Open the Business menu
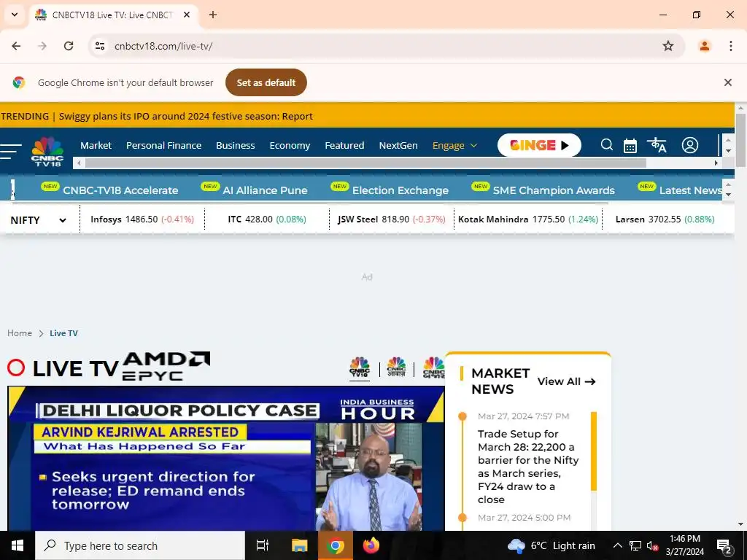This screenshot has height=560, width=747. pyautogui.click(x=236, y=145)
